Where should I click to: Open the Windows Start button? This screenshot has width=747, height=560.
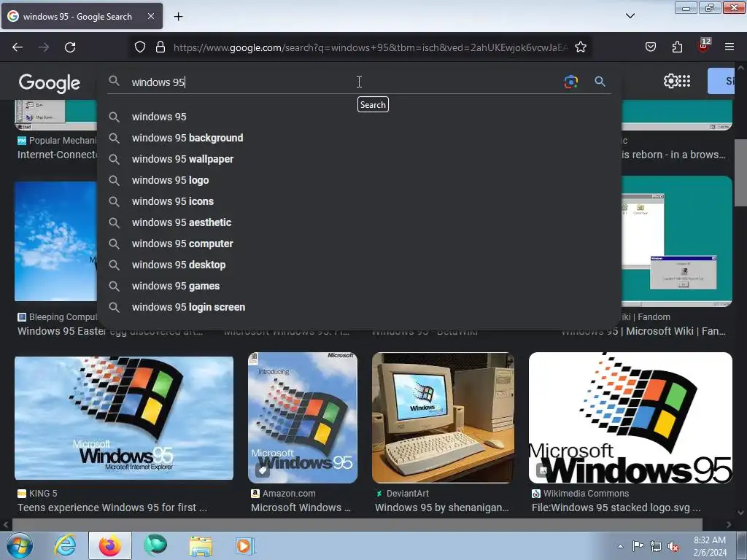pyautogui.click(x=19, y=545)
